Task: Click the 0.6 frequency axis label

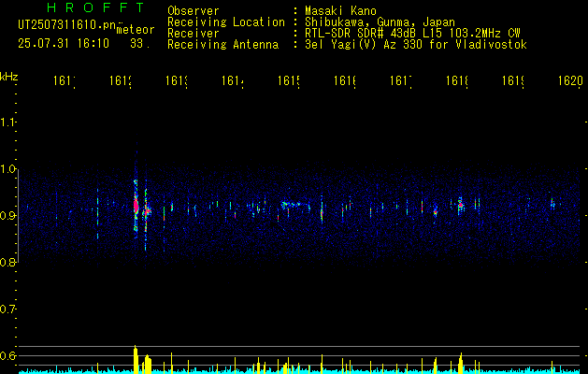Action: click(x=7, y=355)
